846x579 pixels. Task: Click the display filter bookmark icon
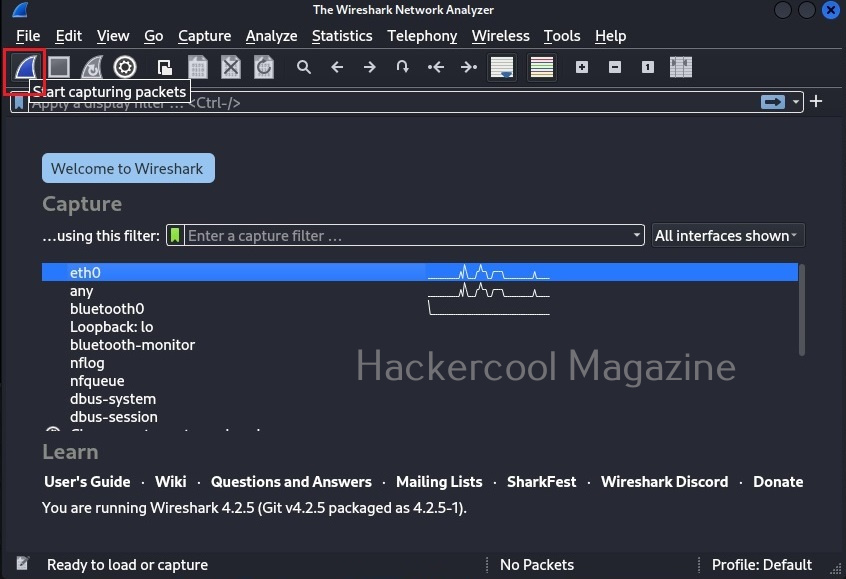click(19, 103)
